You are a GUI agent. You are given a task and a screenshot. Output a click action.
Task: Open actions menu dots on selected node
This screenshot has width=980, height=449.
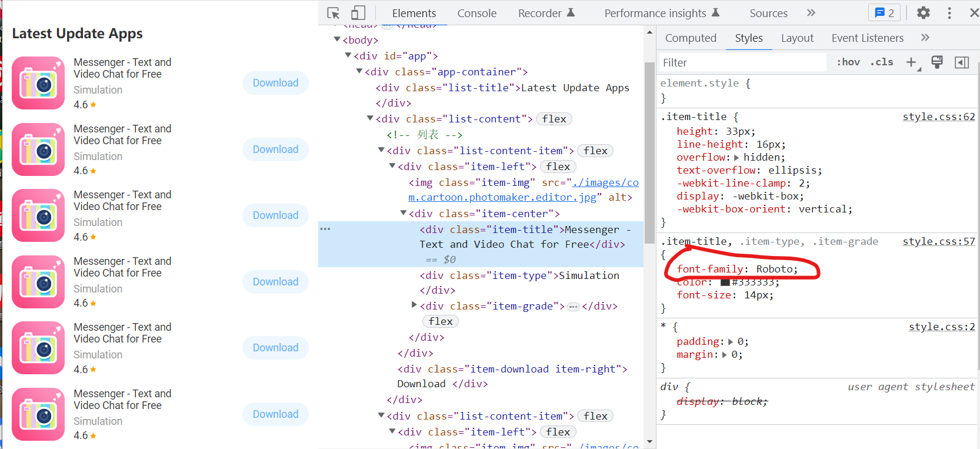pos(325,228)
